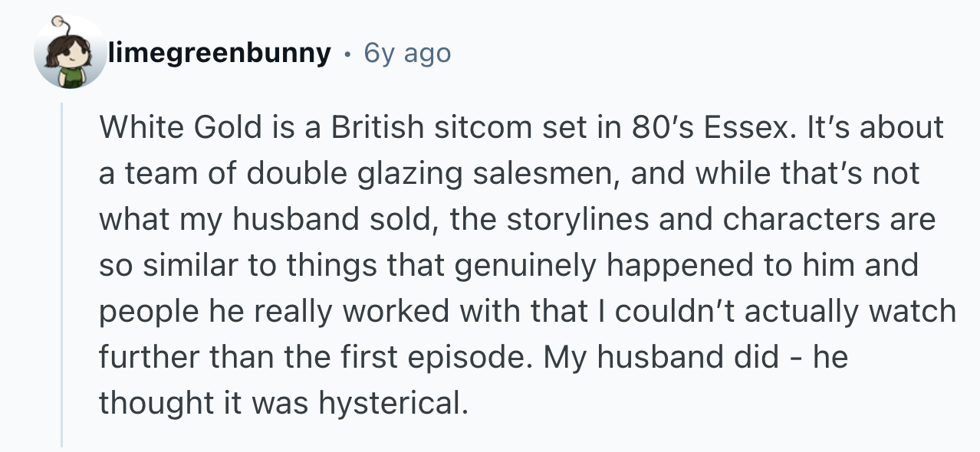
Task: Click the "6y ago" comment timestamp
Action: tap(407, 53)
